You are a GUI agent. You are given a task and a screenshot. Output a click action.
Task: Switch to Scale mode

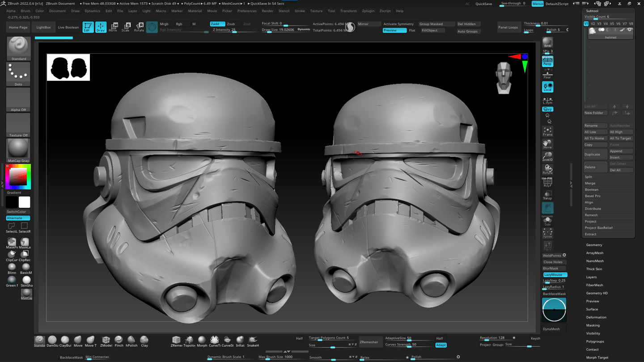[x=126, y=27]
